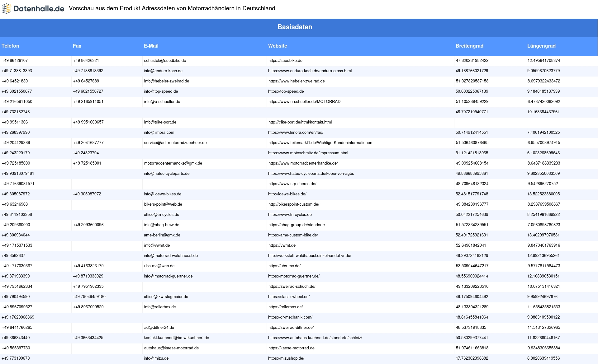Viewport: 598px width, 364px height.
Task: Click website hatec-cycleparts.de/kopie-von-agbs
Action: pos(311,174)
